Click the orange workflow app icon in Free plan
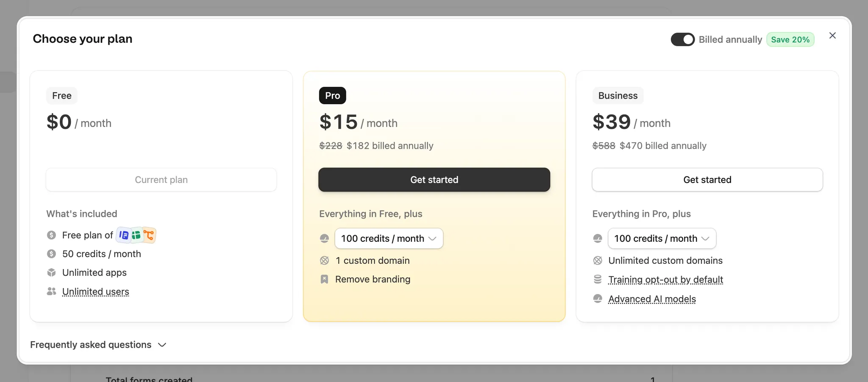Screen dimensions: 868x382 click(149, 235)
